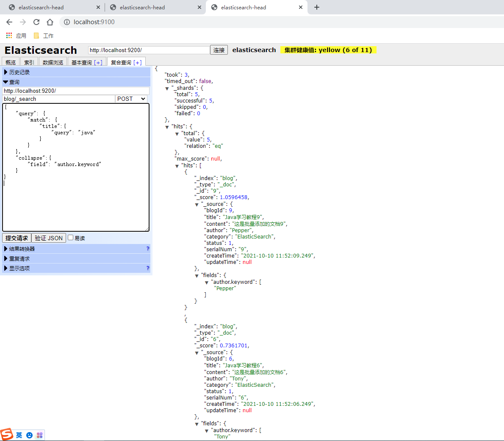
Task: Click the 验证 JSON button
Action: (x=49, y=238)
